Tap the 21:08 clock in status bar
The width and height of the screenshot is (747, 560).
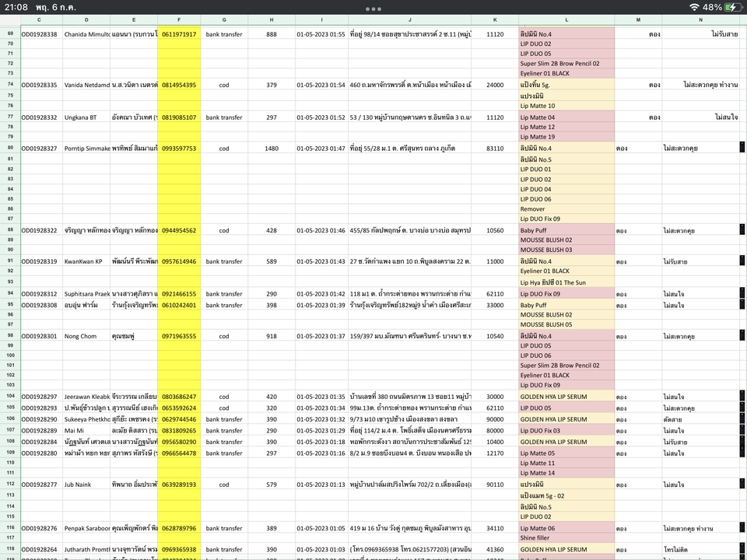[x=16, y=7]
